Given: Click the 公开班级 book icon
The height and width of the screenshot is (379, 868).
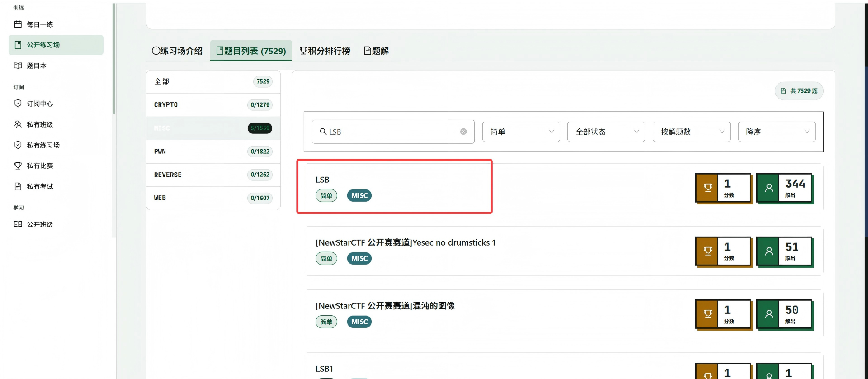Looking at the screenshot, I should click(x=18, y=224).
